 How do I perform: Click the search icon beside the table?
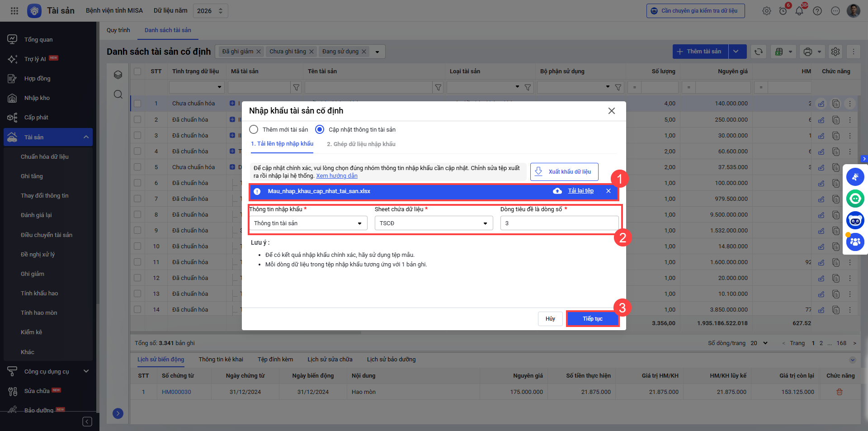118,94
